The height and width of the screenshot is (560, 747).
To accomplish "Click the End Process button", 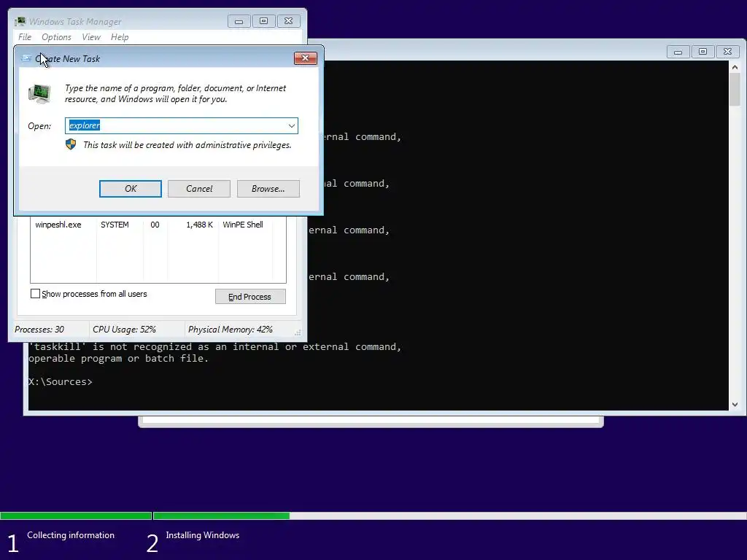I will pyautogui.click(x=250, y=296).
